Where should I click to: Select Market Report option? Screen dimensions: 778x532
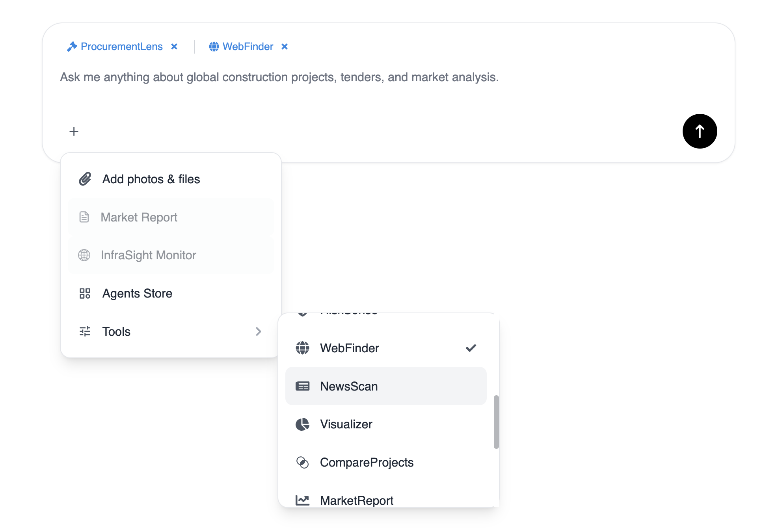click(171, 217)
